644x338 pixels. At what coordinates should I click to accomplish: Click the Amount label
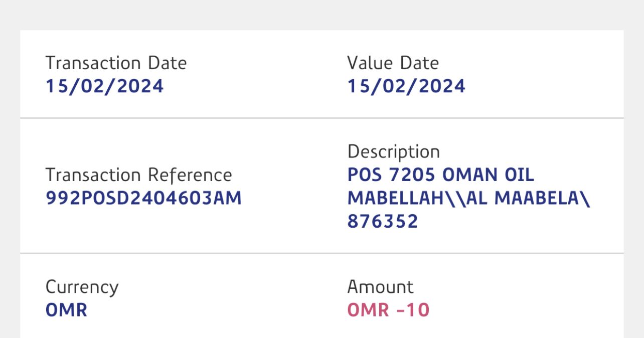pos(380,287)
